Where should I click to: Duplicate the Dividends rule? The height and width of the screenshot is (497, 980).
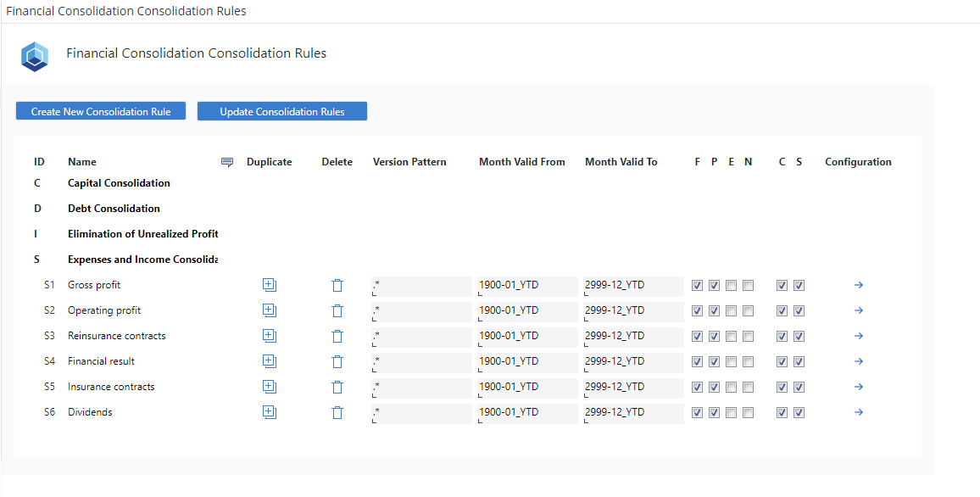(x=269, y=412)
